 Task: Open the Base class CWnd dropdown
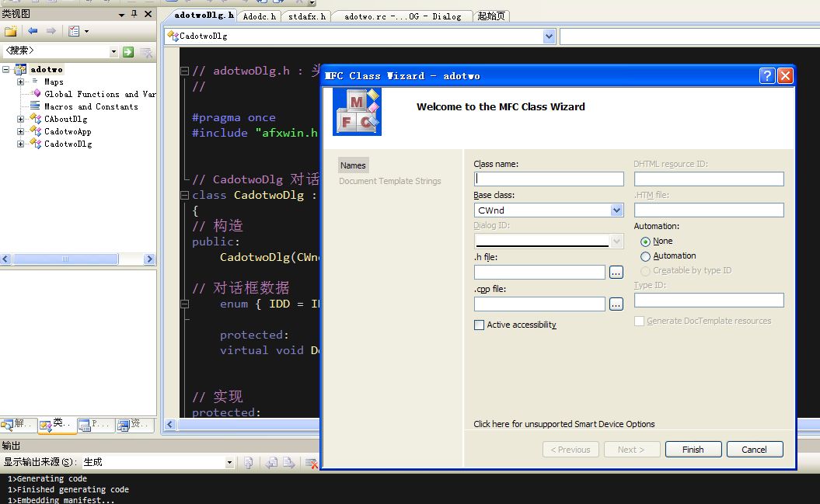click(x=616, y=210)
